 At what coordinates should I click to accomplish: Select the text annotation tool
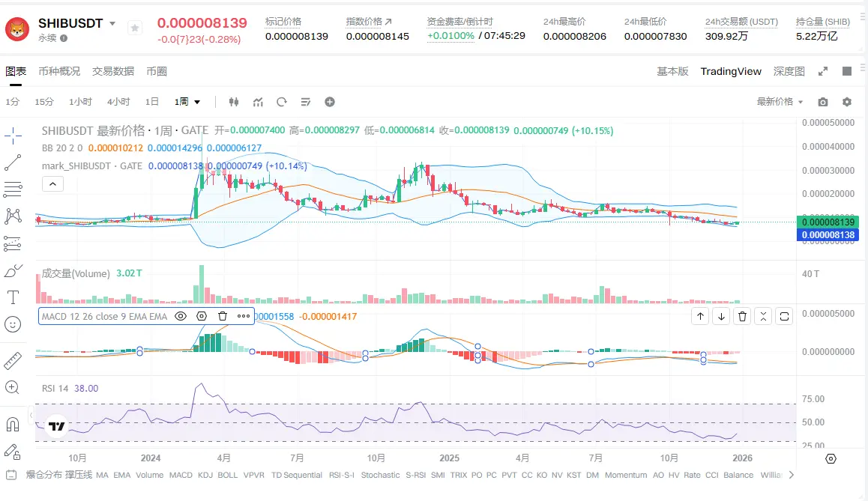[13, 297]
